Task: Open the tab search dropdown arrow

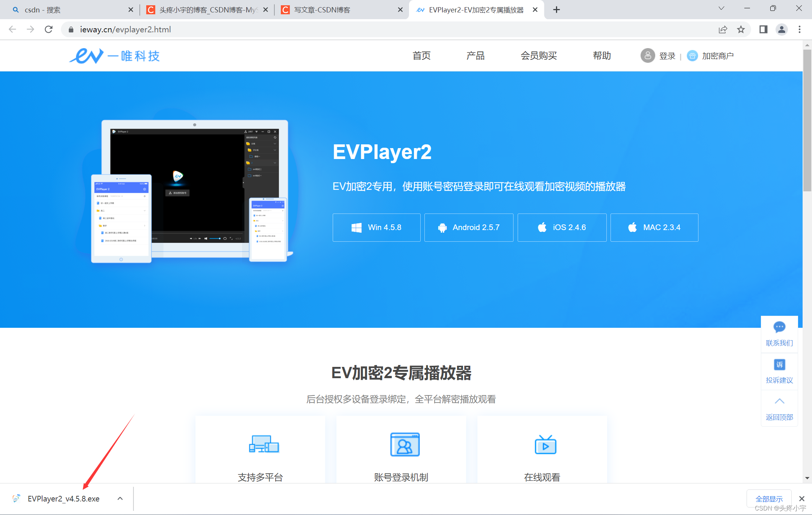Action: [721, 8]
